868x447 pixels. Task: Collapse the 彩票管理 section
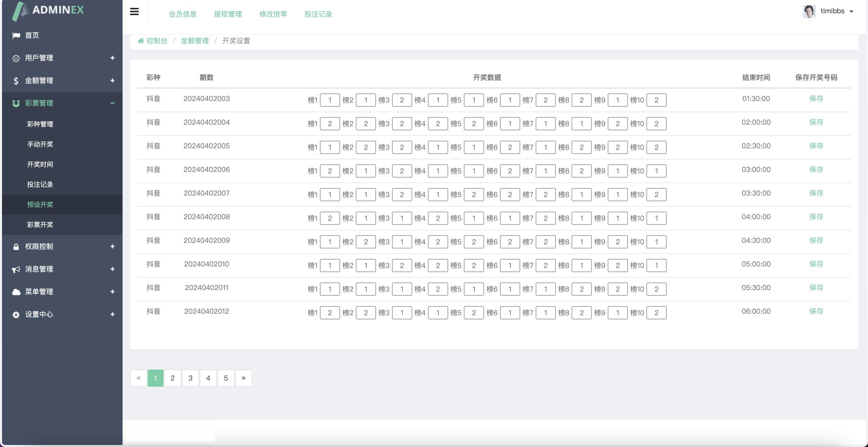click(x=112, y=103)
